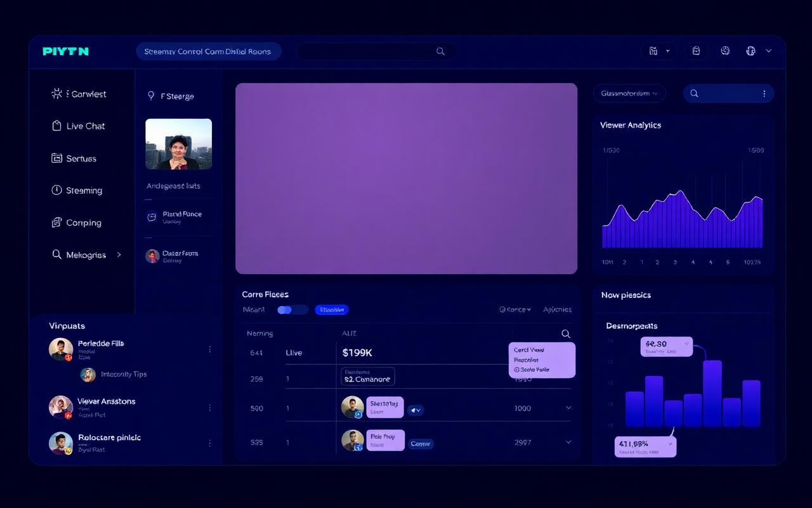The image size is (812, 508).
Task: Click the sun-shaped icon beside Gorwlest
Action: point(56,94)
